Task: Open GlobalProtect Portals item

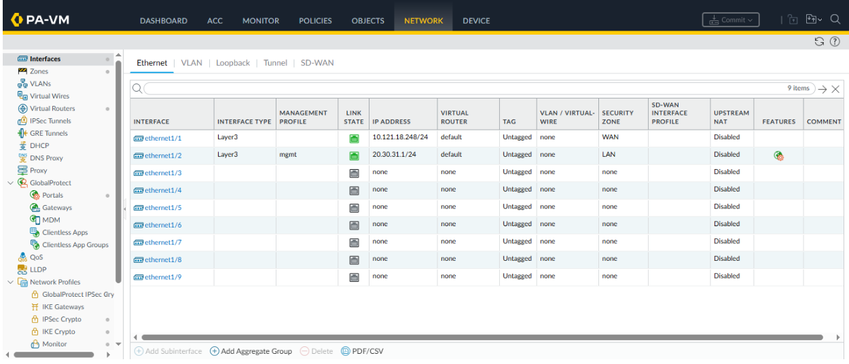Action: point(53,195)
